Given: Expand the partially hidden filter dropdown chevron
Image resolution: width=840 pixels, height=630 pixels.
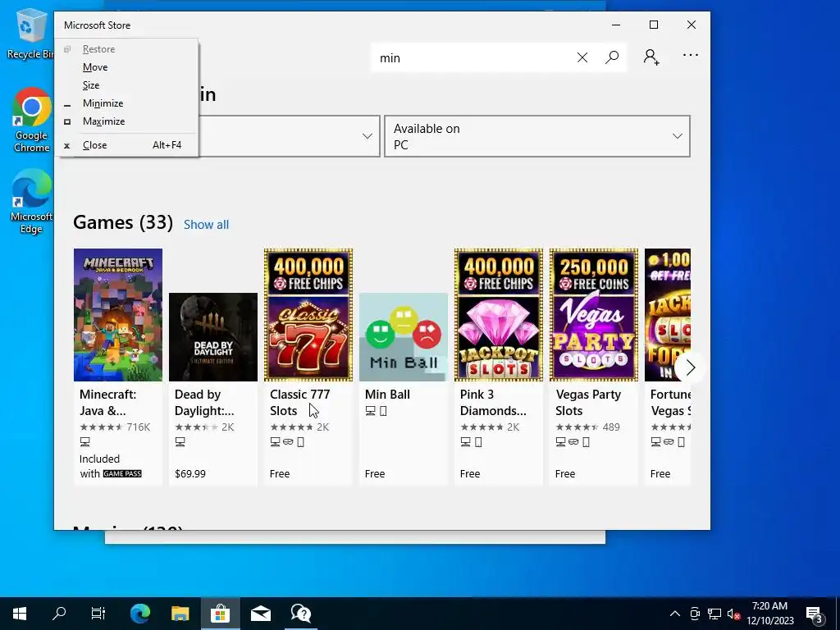Looking at the screenshot, I should tap(367, 136).
